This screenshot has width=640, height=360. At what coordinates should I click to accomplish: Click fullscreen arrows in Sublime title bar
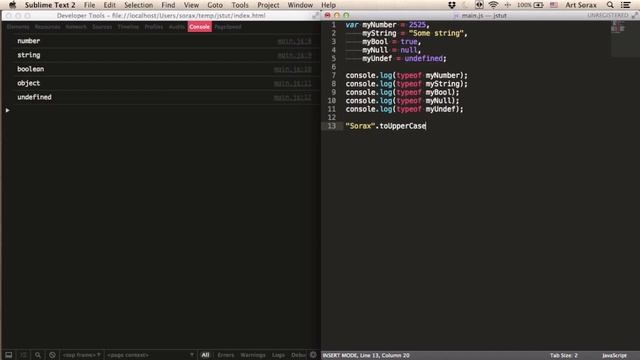[635, 16]
